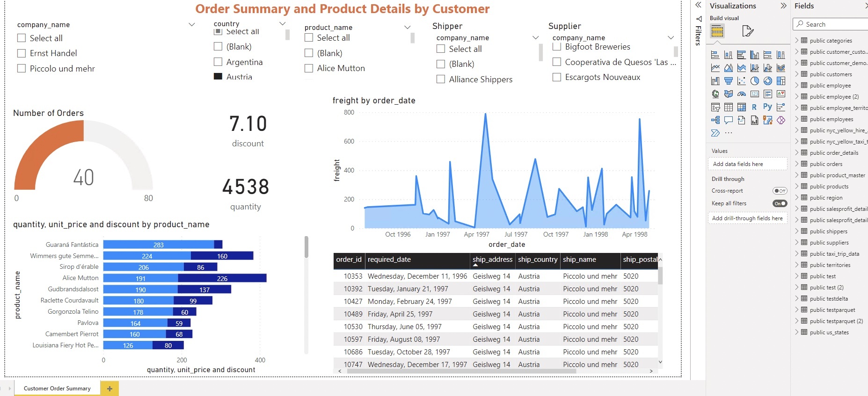Open the Shipper company_name dropdown arrow
This screenshot has height=396, width=868.
535,38
